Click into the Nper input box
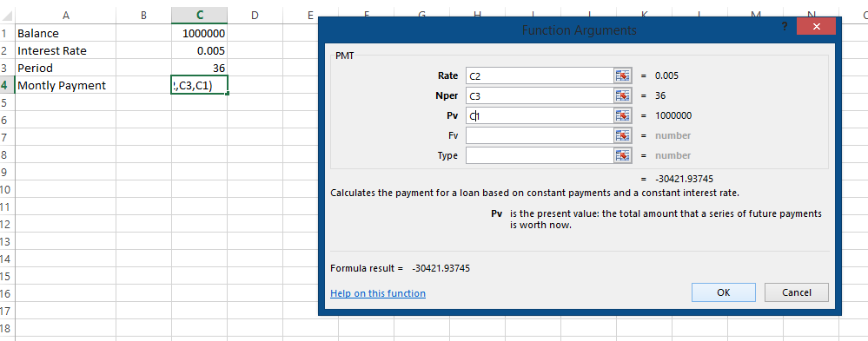Image resolution: width=868 pixels, height=341 pixels. pos(540,95)
